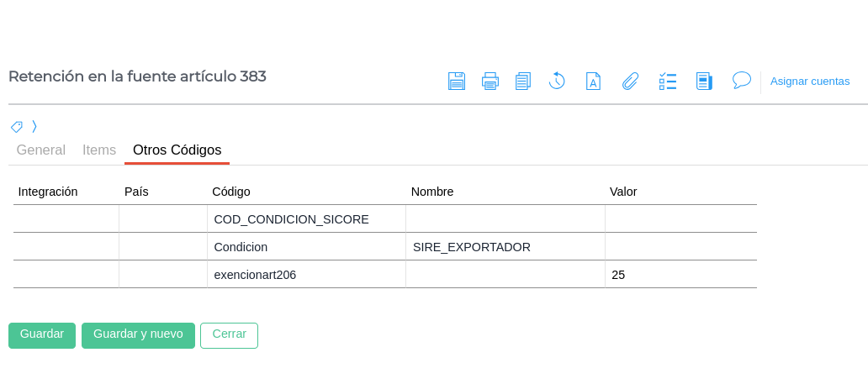Open attachments with the paperclip icon
Viewport: 868px width, 384px height.
[630, 82]
